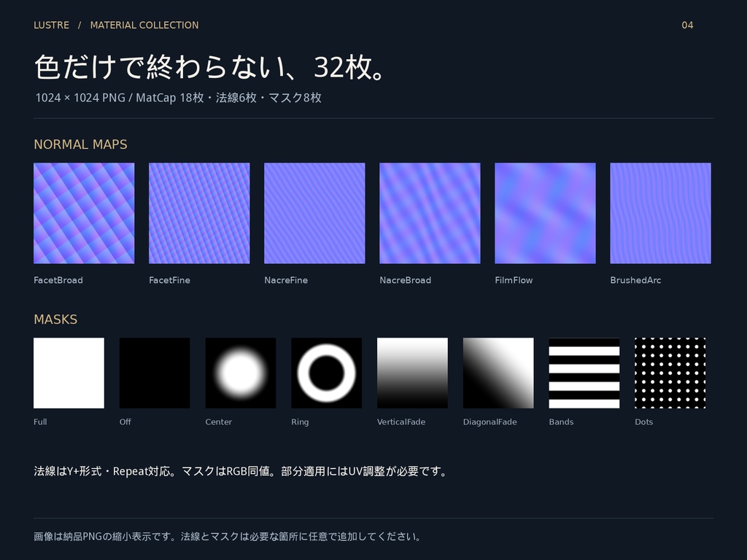Click the FacetBroad caption label

[x=58, y=280]
